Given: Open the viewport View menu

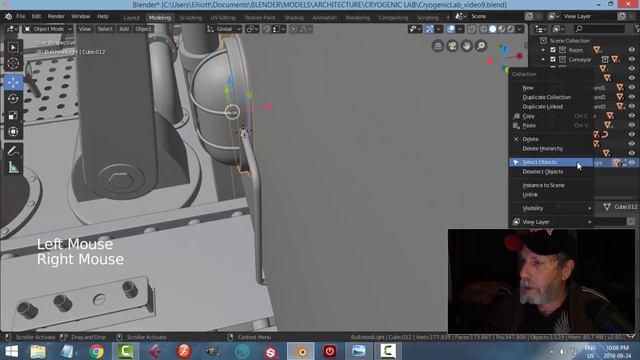Looking at the screenshot, I should (x=84, y=29).
